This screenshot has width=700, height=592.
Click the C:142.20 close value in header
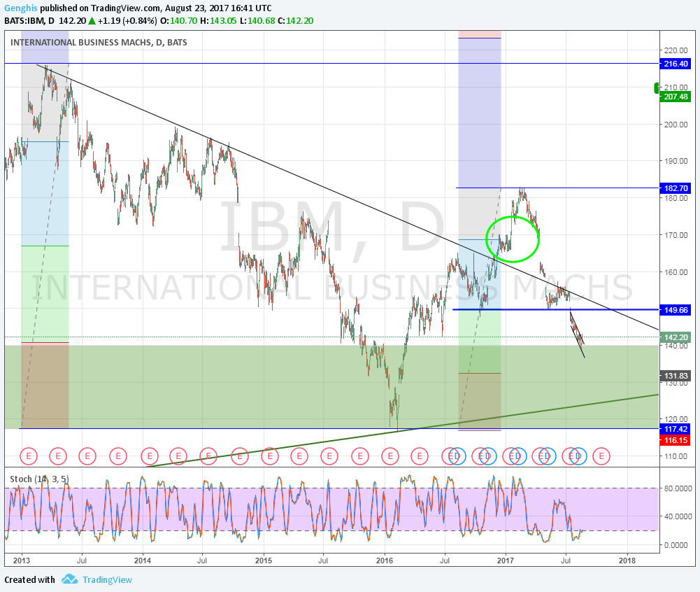coord(295,21)
